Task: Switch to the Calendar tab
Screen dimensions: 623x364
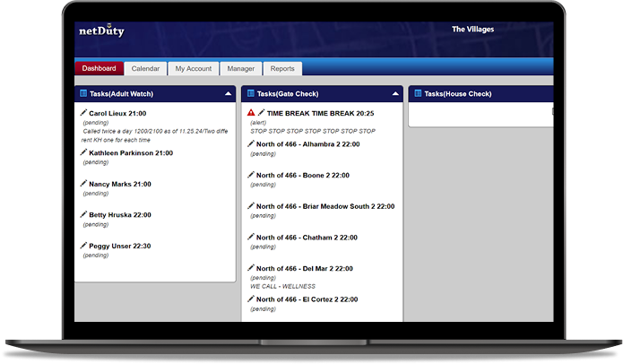Action: coord(145,68)
